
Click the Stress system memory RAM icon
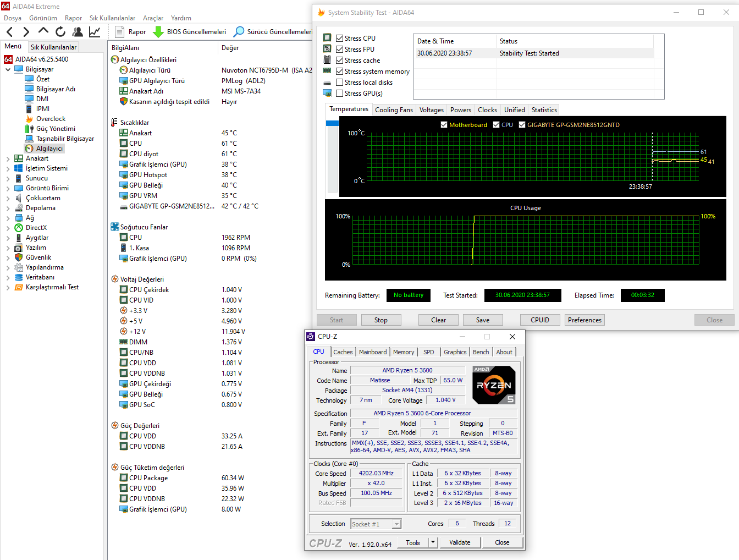(x=327, y=71)
